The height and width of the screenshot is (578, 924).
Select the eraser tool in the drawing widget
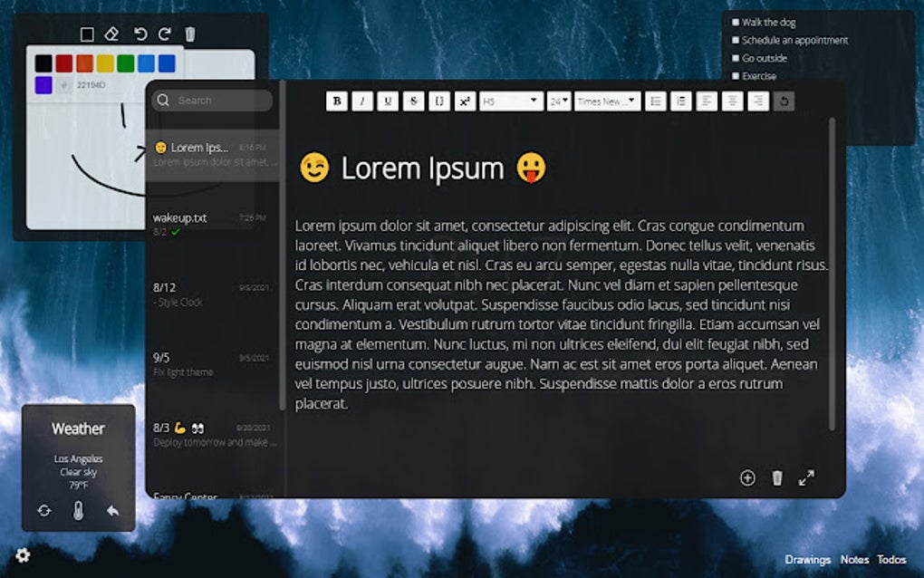tap(111, 34)
